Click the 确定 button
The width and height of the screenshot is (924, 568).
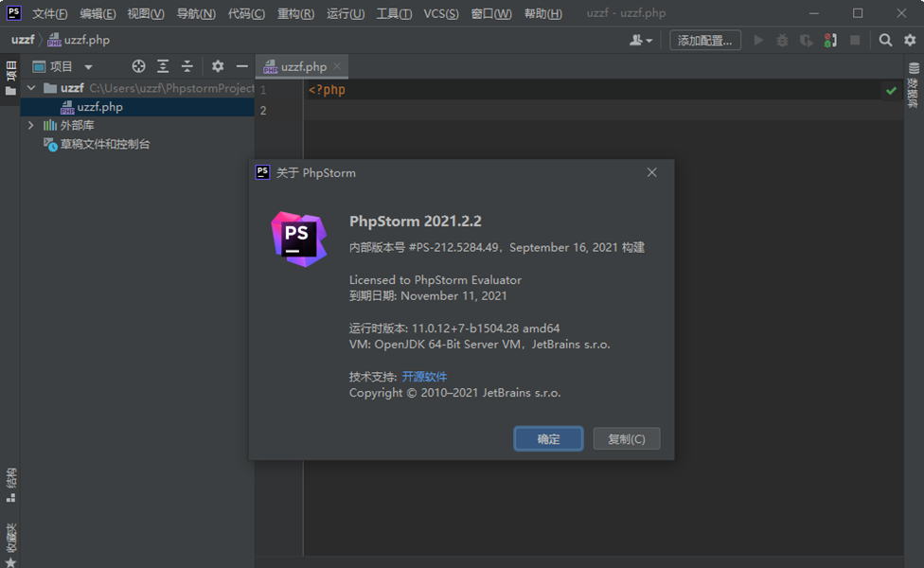tap(549, 439)
